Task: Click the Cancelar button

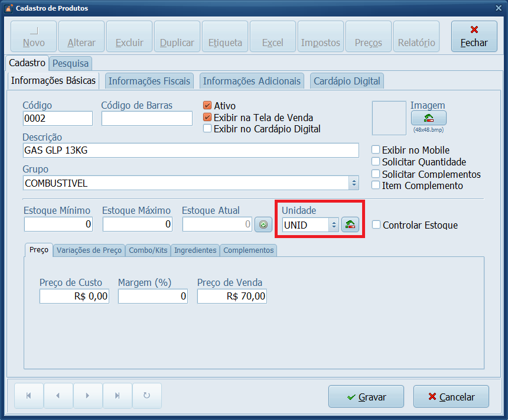Action: pyautogui.click(x=451, y=397)
